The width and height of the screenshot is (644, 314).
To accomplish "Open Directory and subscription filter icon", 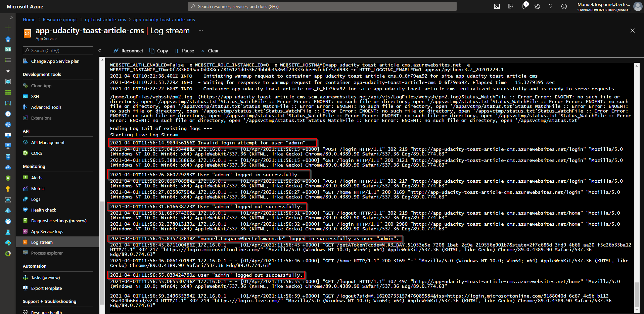I will coord(510,6).
